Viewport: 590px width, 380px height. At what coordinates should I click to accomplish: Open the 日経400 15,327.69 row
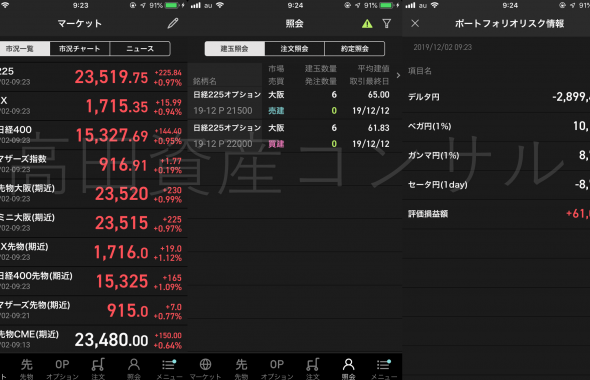pyautogui.click(x=93, y=135)
